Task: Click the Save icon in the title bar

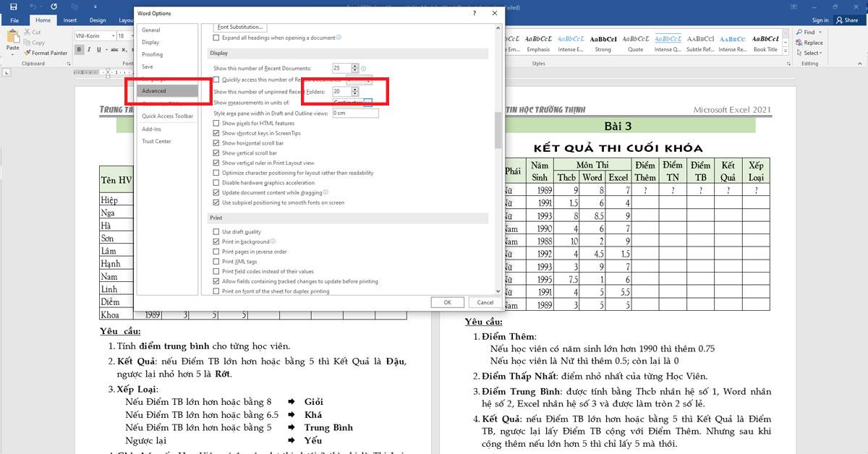Action: 13,7
